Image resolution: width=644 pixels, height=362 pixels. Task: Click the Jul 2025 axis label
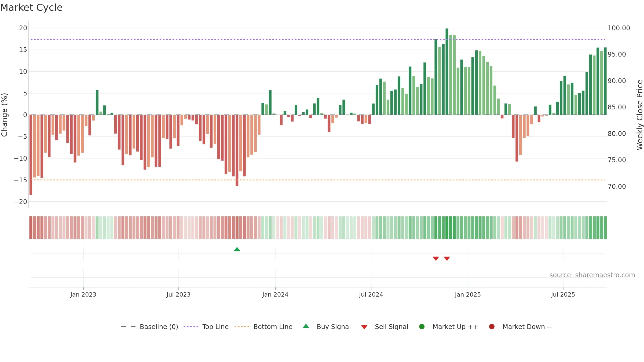[x=563, y=294]
